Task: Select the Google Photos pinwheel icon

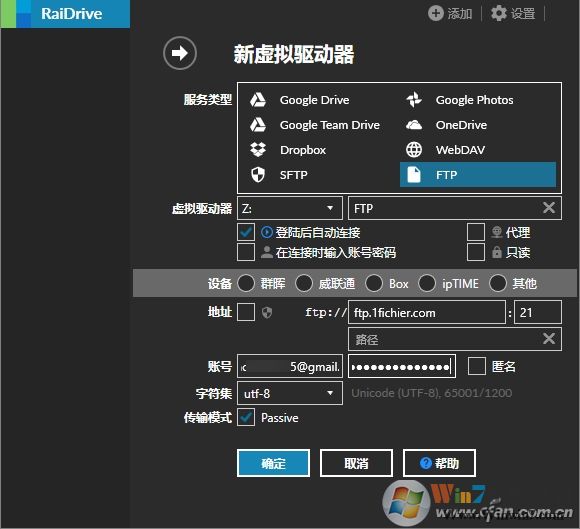Action: (x=414, y=100)
